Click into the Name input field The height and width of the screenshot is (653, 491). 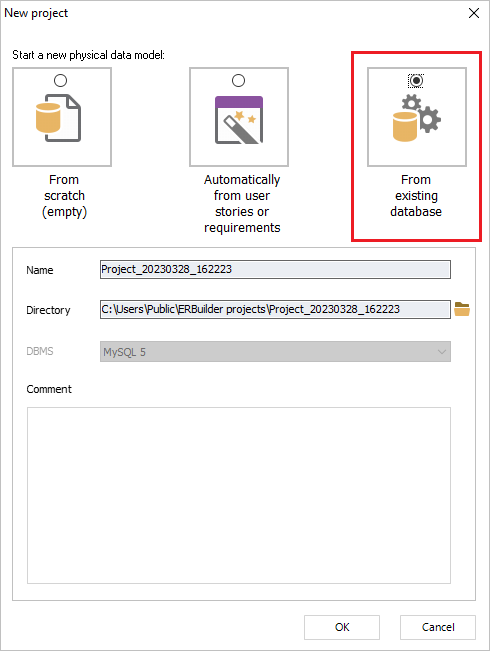275,269
